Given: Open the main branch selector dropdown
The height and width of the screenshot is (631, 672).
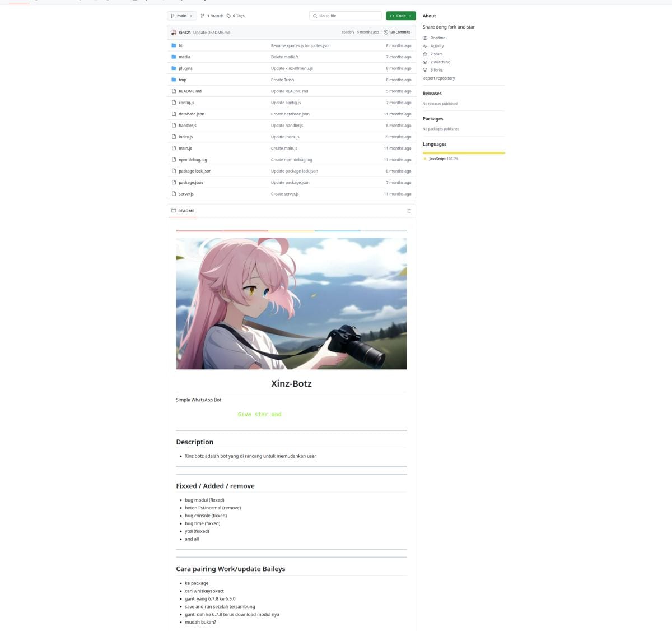Looking at the screenshot, I should click(x=181, y=16).
